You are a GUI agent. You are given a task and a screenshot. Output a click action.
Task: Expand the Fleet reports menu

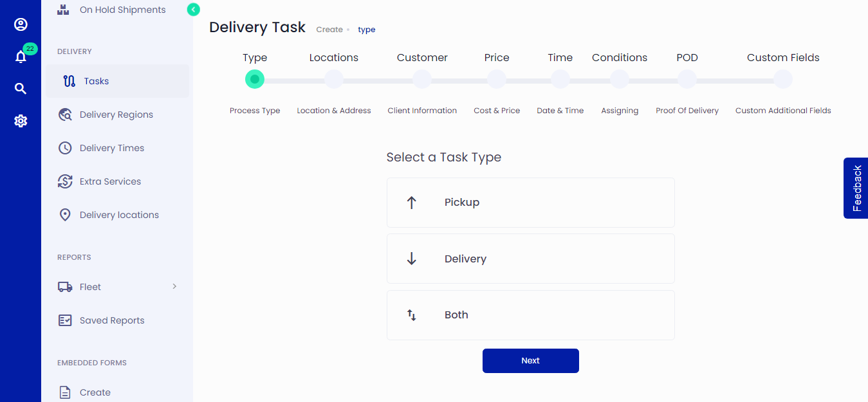tap(90, 286)
